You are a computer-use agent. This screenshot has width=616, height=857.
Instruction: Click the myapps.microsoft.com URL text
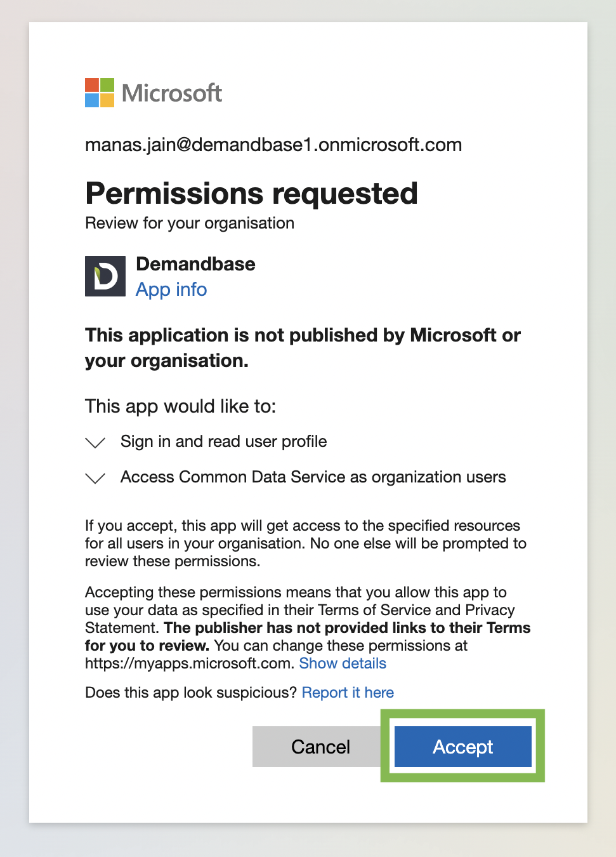[x=190, y=663]
